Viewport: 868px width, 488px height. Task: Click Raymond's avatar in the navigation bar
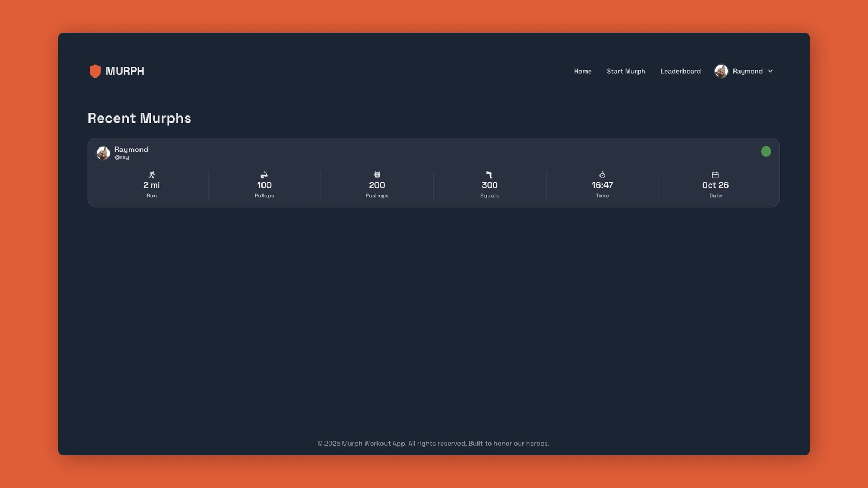coord(721,71)
